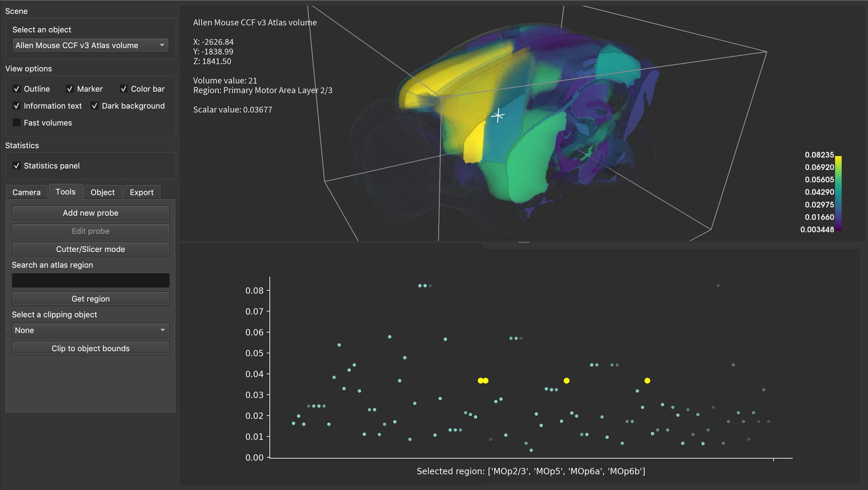This screenshot has width=868, height=490.
Task: Activate Cutter/Slicer mode
Action: click(90, 249)
